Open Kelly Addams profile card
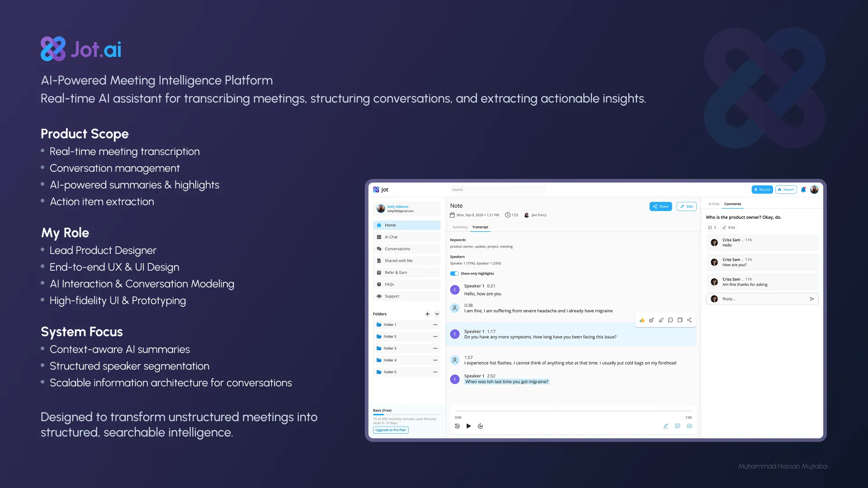The width and height of the screenshot is (868, 488). tap(407, 208)
